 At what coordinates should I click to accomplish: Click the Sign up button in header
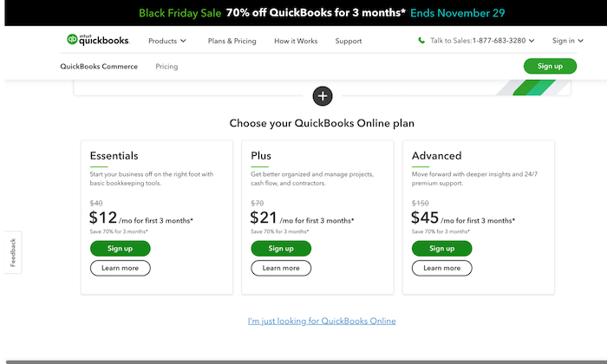click(550, 66)
